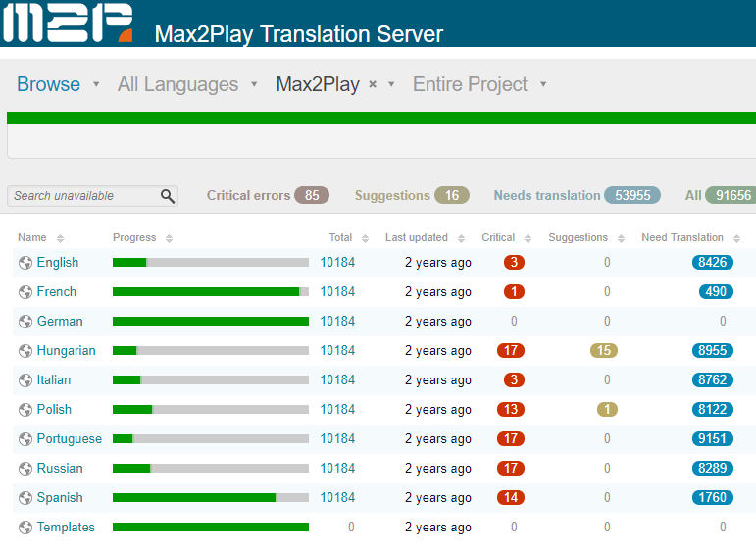756x554 pixels.
Task: Select the All Languages menu
Action: coord(177,84)
